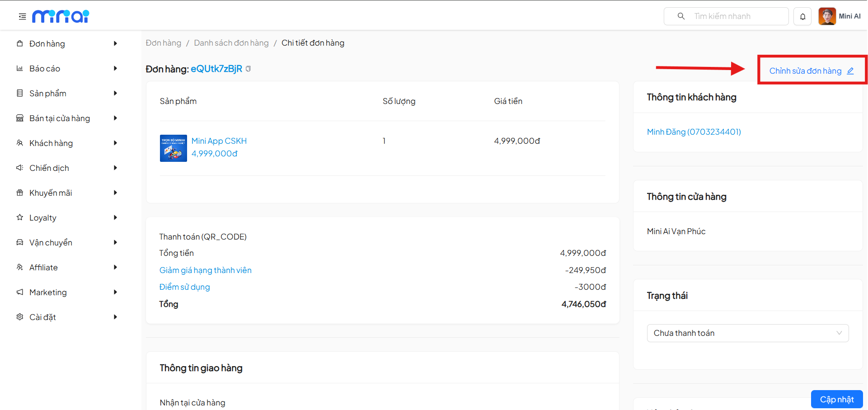The image size is (868, 410).
Task: Open the Marketing menu item
Action: [x=48, y=292]
